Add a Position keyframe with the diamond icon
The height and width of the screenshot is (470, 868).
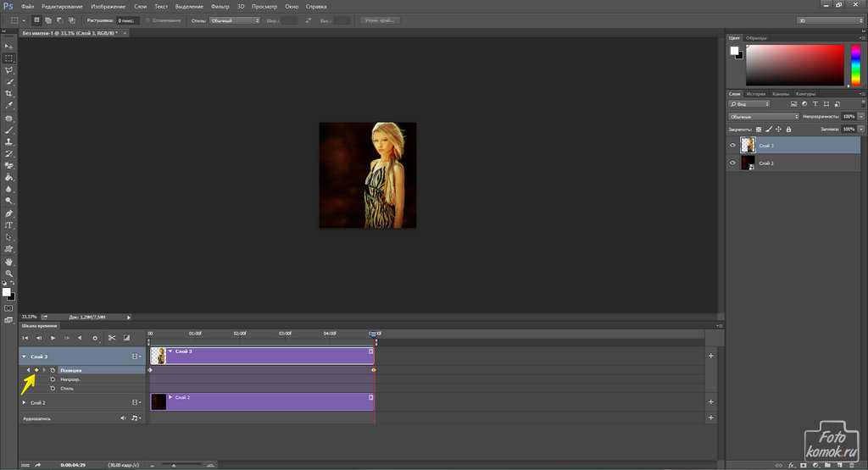(x=36, y=370)
